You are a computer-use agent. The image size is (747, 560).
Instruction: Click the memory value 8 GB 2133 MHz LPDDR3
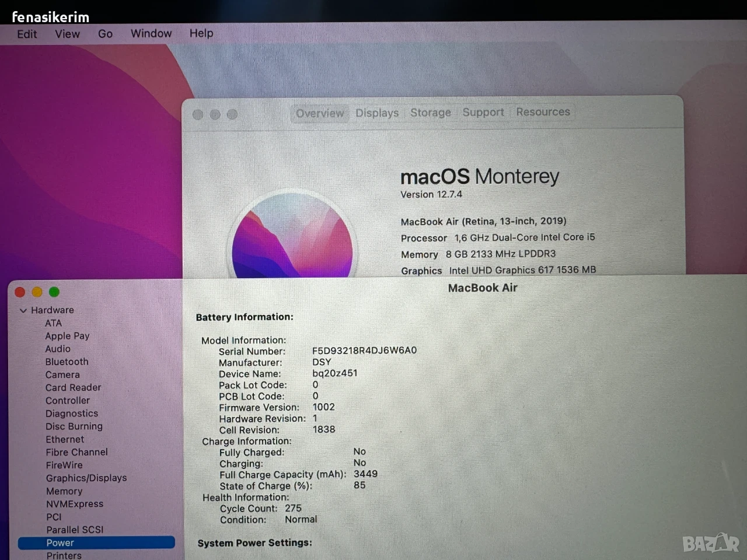pyautogui.click(x=501, y=254)
